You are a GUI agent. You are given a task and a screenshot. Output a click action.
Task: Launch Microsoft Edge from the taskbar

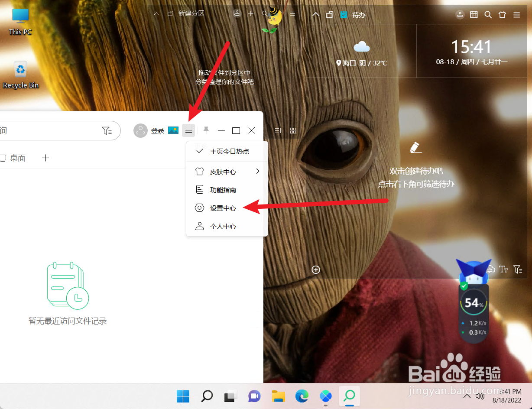(302, 396)
